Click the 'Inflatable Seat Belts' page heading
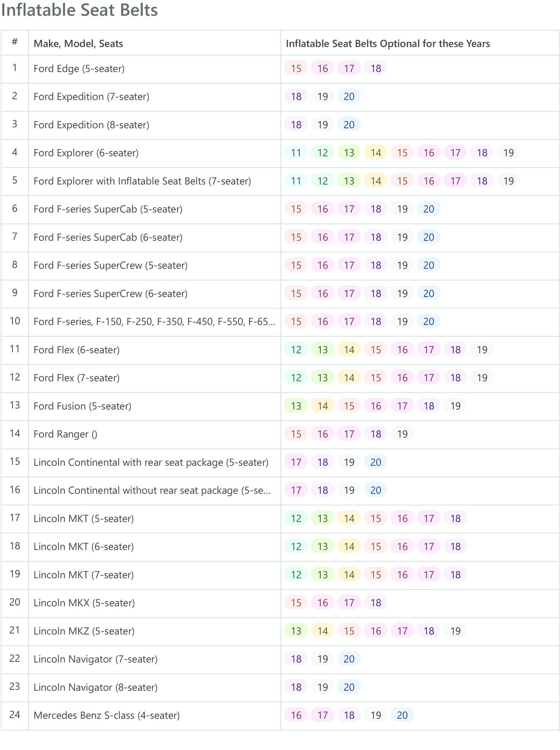Viewport: 560px width, 750px height. pos(79,10)
